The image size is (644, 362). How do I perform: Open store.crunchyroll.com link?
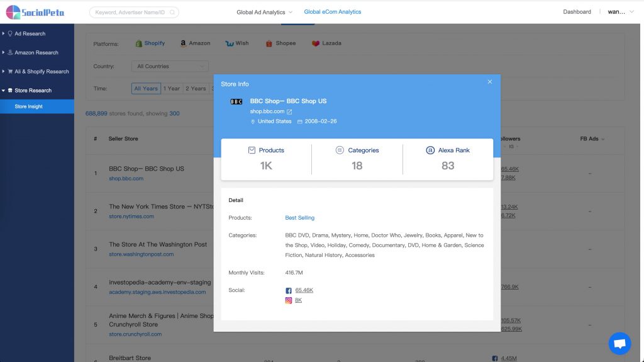[x=135, y=334]
